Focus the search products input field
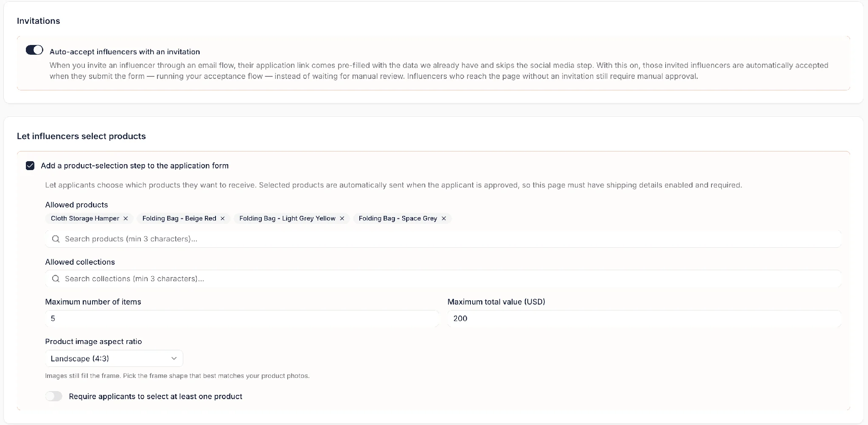868x425 pixels. pos(443,239)
